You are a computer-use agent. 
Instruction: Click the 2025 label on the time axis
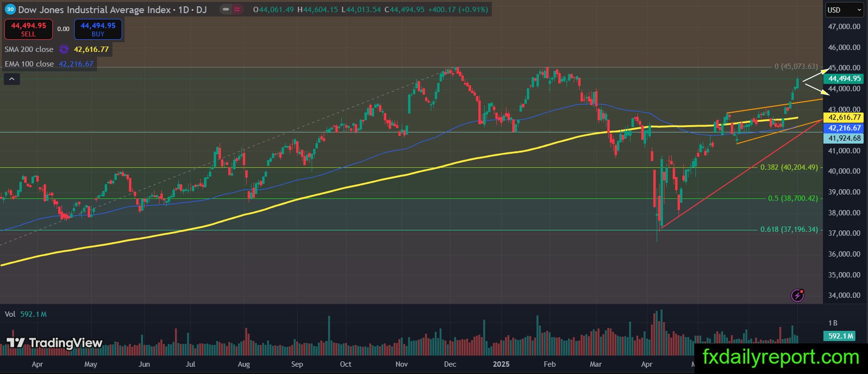(501, 364)
